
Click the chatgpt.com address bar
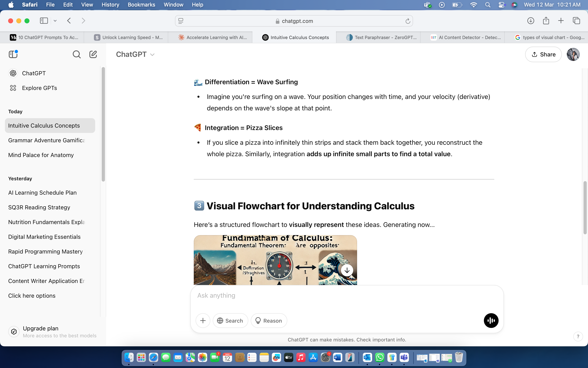click(294, 21)
